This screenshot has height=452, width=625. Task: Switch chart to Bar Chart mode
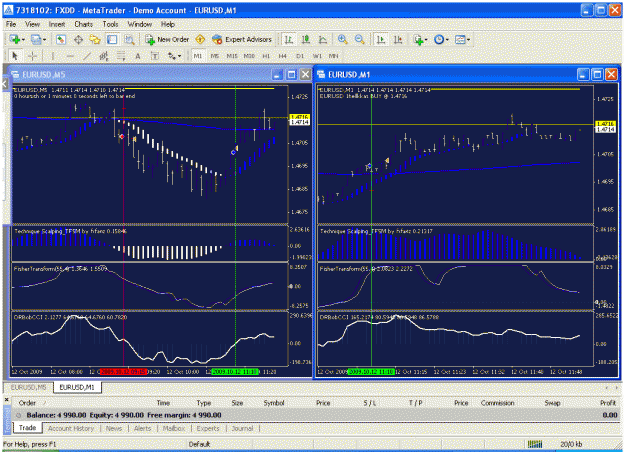click(289, 39)
